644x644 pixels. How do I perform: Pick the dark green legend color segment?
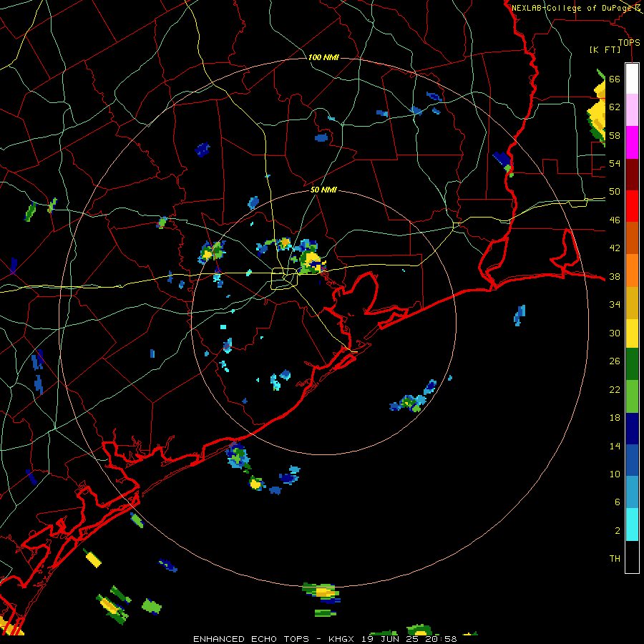(632, 364)
